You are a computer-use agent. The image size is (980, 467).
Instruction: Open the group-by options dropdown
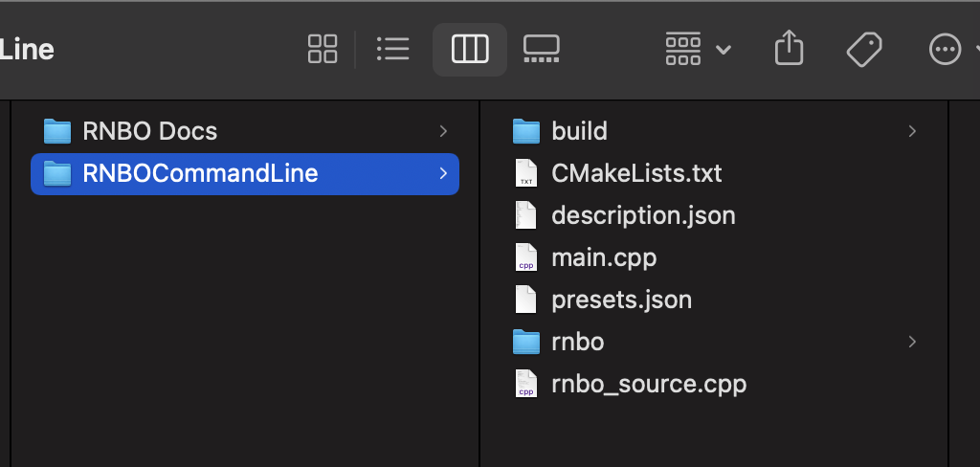[x=698, y=49]
